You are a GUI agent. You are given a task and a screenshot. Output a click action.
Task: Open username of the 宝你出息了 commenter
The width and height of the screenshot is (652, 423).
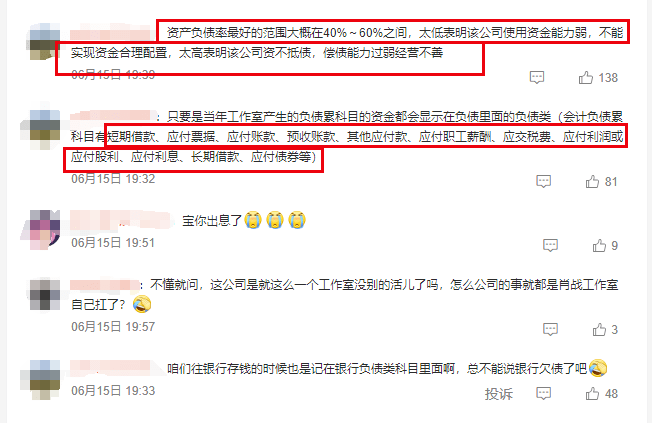[121, 220]
